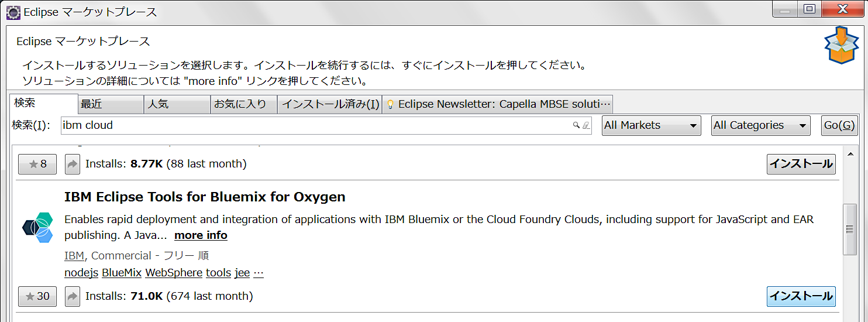Open the IBM vendor link

click(74, 256)
